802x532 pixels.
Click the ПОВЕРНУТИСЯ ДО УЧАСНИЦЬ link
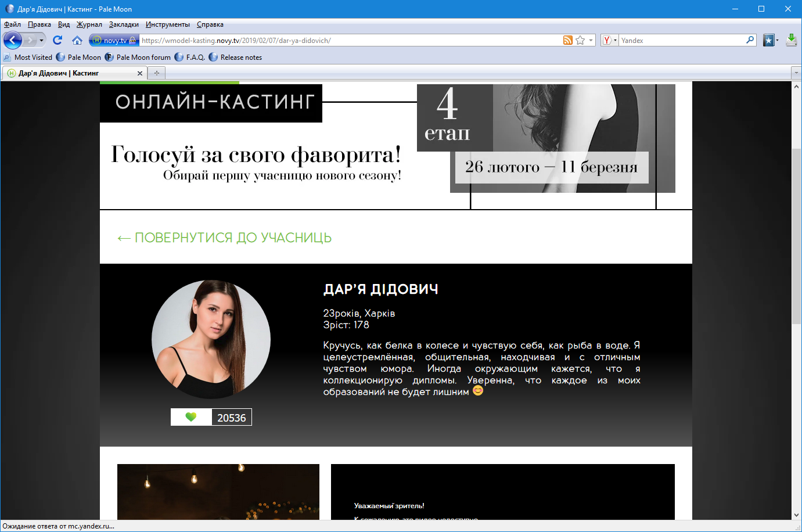(x=225, y=238)
